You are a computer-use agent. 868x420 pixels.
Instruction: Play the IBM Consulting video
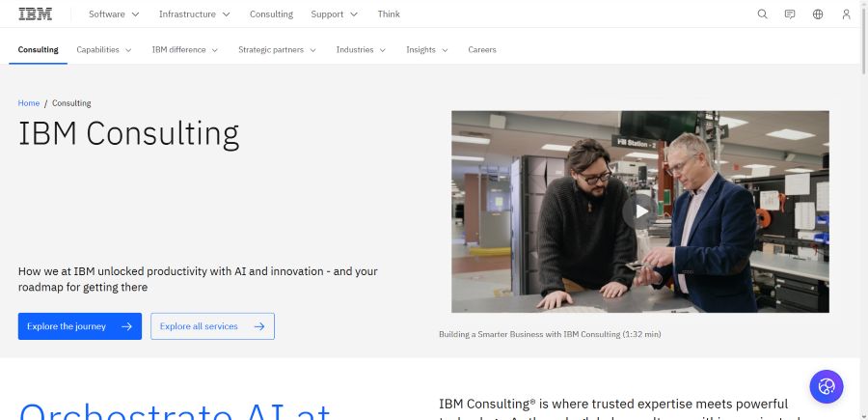tap(640, 211)
